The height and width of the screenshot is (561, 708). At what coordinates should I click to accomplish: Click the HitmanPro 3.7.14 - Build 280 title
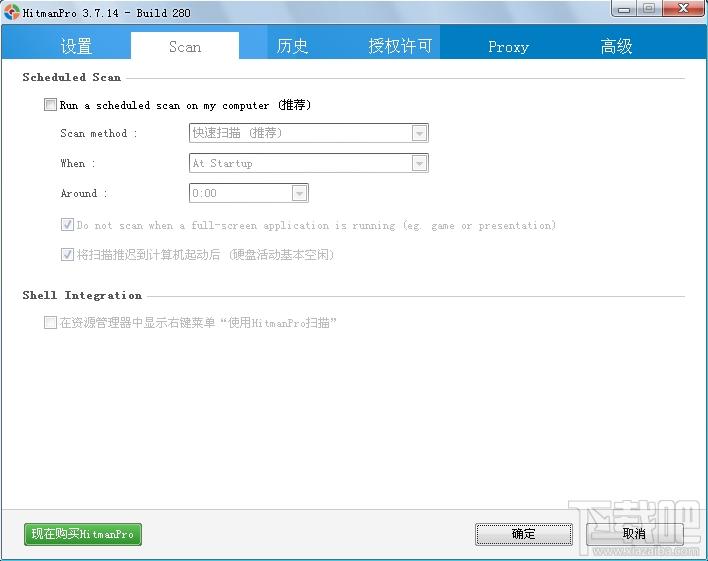107,13
